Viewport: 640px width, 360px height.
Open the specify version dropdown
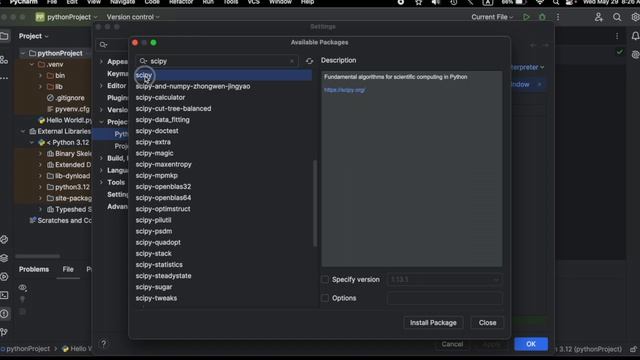pos(444,280)
